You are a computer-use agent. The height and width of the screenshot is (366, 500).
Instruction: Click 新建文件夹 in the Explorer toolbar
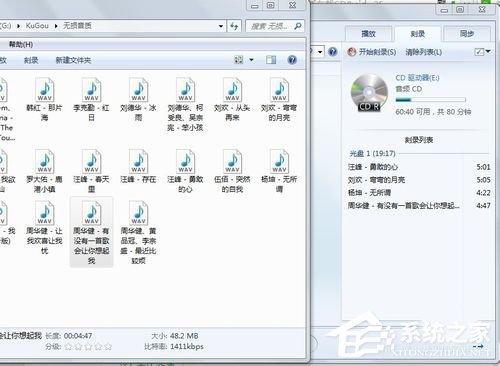coord(73,60)
